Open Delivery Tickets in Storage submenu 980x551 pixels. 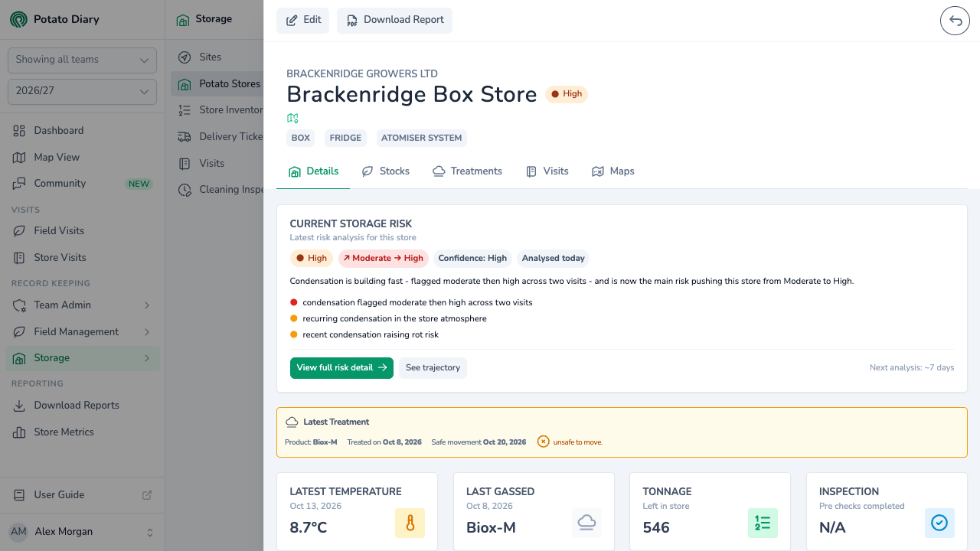click(x=217, y=137)
